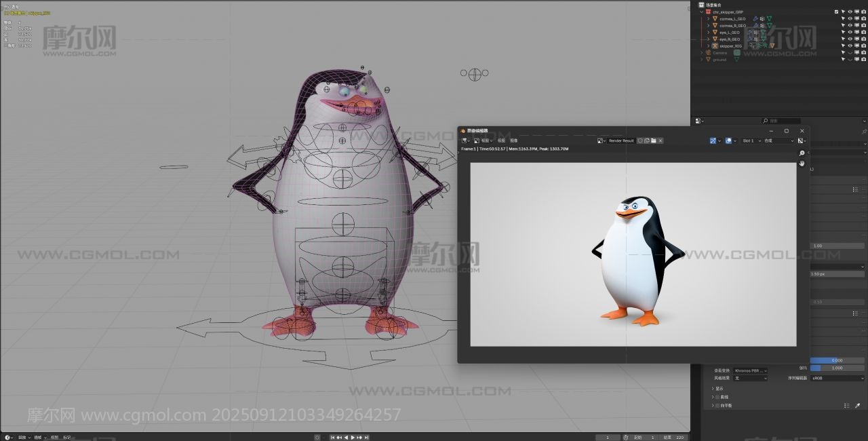Expand the cornea_R_GEO outliner row
The height and width of the screenshot is (441, 868).
pos(708,26)
